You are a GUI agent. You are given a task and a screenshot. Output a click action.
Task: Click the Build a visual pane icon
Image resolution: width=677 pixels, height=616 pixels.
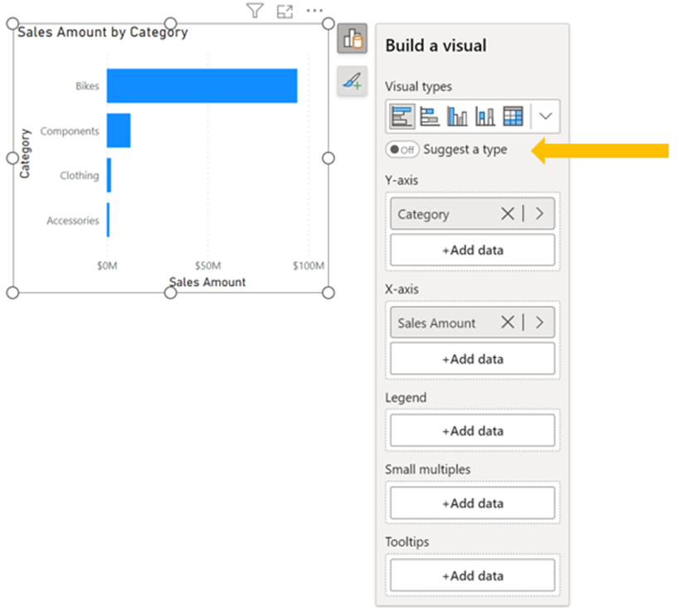pos(353,39)
